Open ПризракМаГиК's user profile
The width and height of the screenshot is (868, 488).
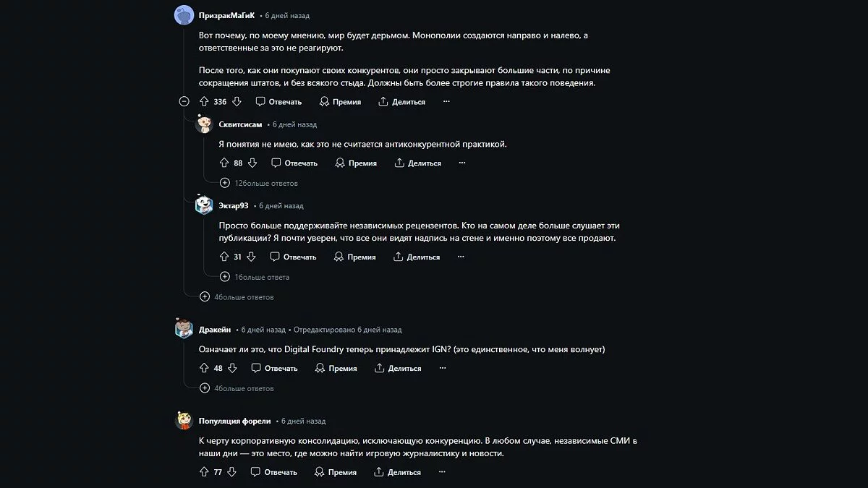[227, 15]
